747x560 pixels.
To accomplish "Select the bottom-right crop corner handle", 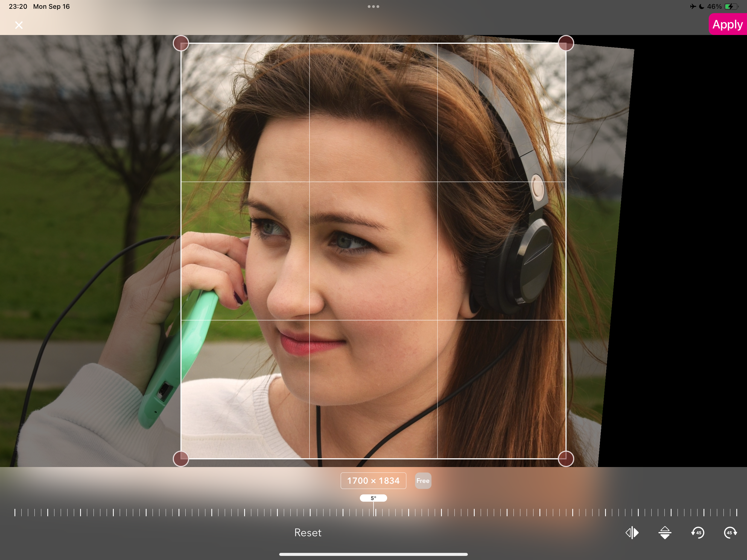I will [566, 459].
